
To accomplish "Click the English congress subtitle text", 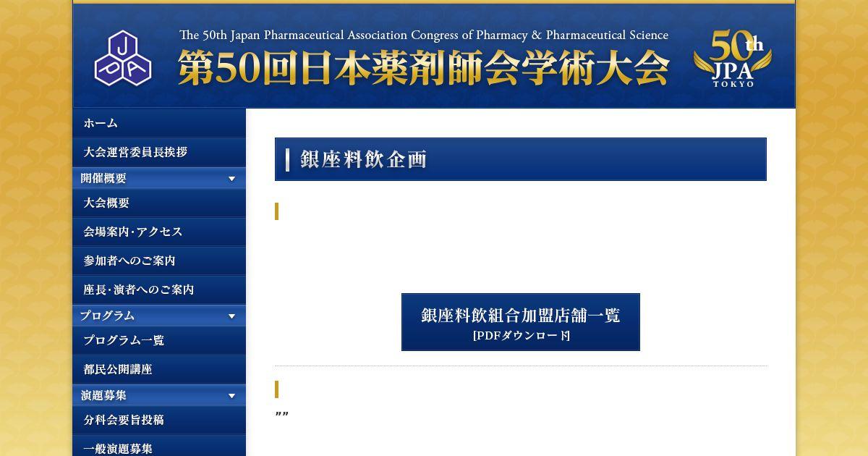I will tap(424, 35).
